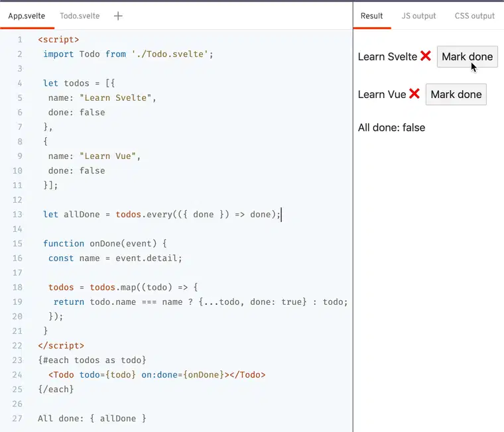Click the '}];' closing line 11
Viewport: 504px width, 432px height.
(x=50, y=186)
